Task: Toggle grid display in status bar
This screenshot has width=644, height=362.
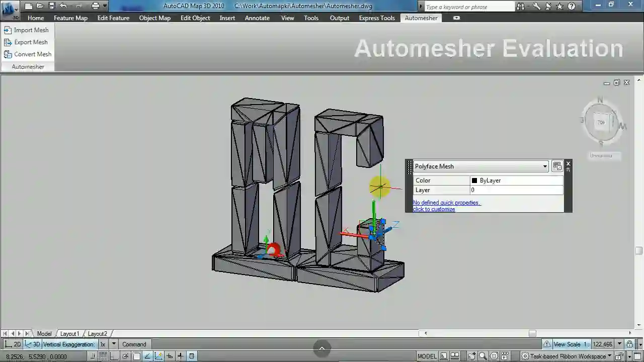Action: tap(103, 356)
